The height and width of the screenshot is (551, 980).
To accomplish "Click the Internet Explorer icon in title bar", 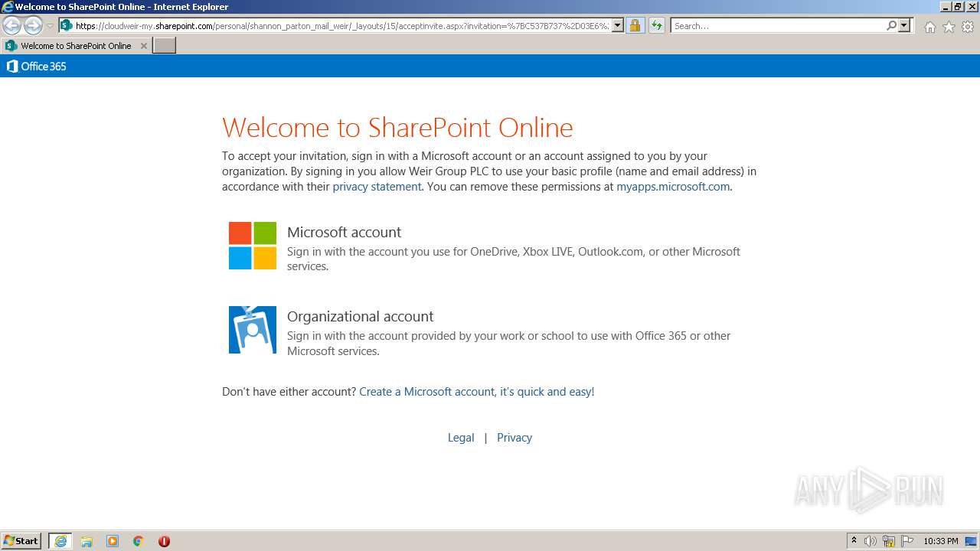I will coord(8,7).
